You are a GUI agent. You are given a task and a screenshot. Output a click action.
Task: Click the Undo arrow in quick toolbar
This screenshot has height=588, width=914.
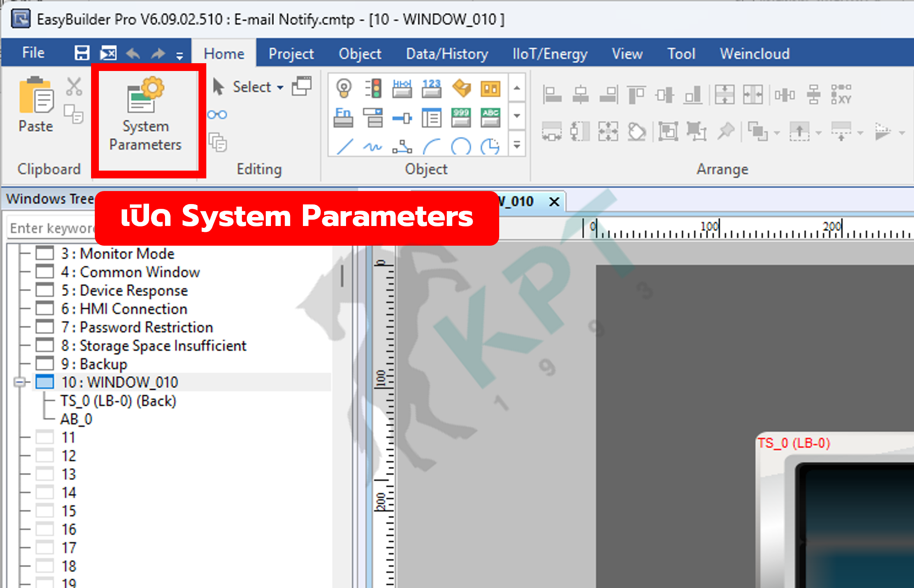pos(133,54)
